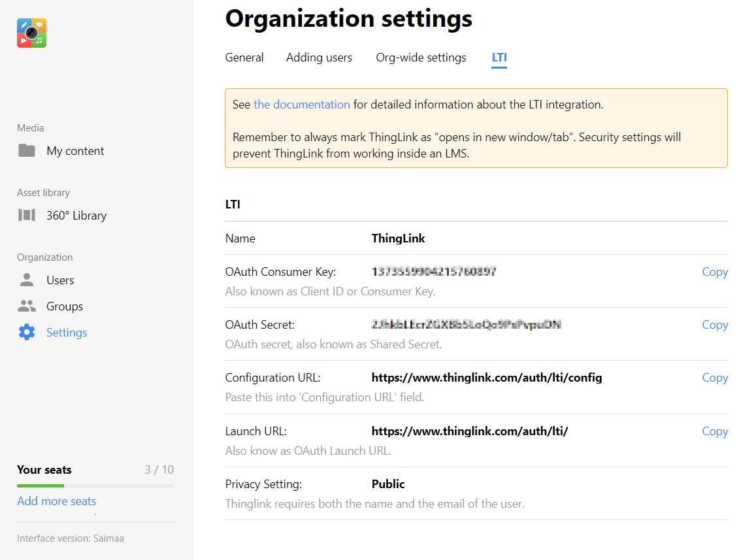The height and width of the screenshot is (560, 756).
Task: Switch to the Adding users tab
Action: point(319,58)
